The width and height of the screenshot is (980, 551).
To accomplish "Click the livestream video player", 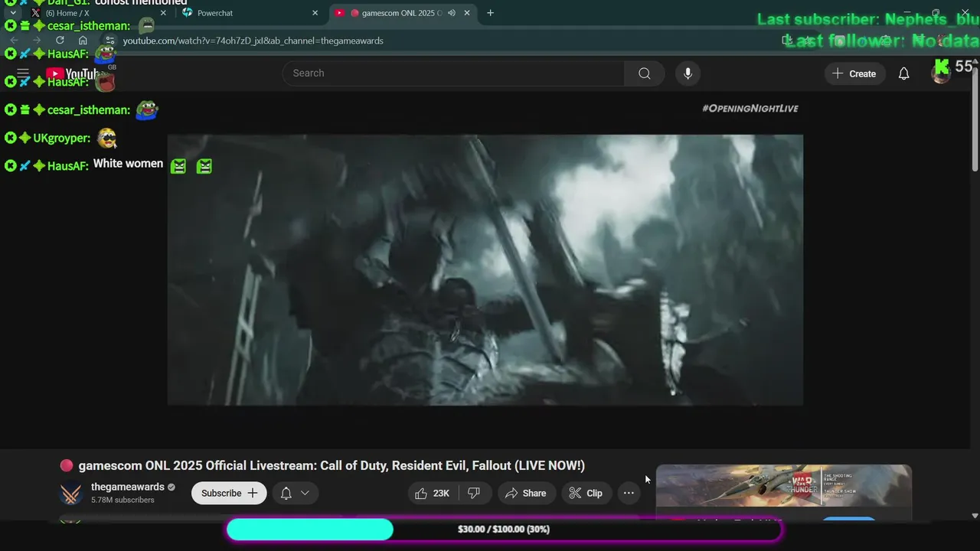I will tap(485, 270).
